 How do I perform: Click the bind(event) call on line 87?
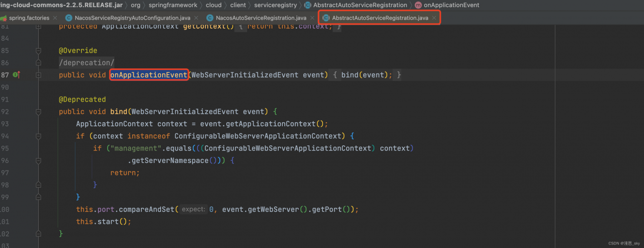point(364,75)
